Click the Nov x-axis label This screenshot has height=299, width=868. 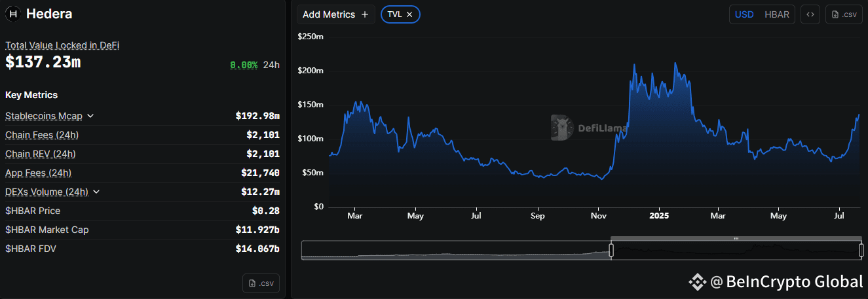[x=598, y=215]
